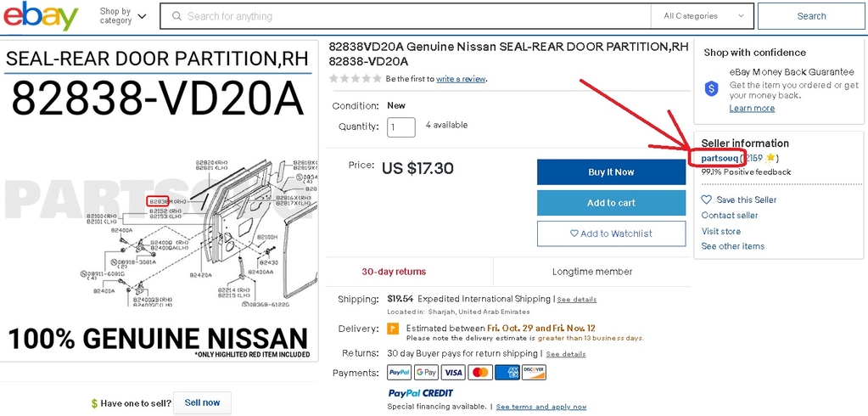868x416 pixels.
Task: Open the eBay logo homepage
Action: [41, 16]
